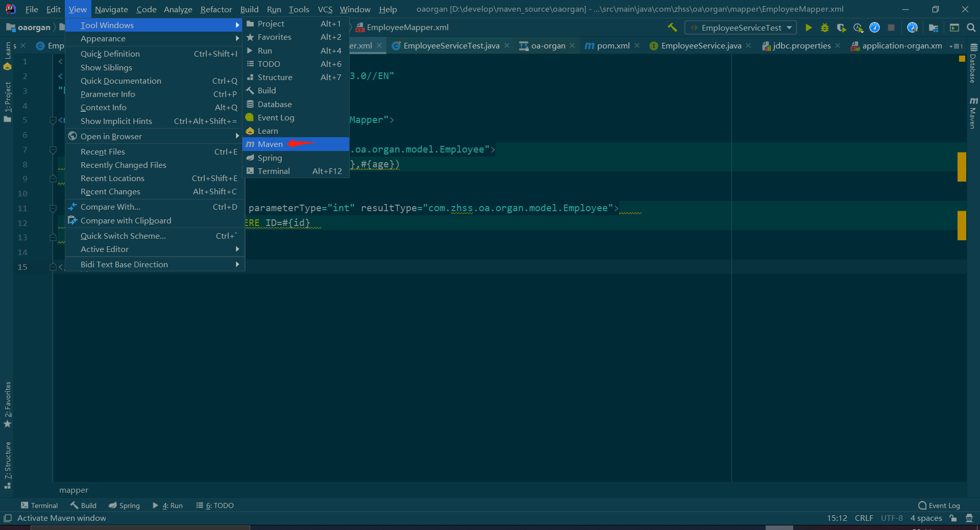The height and width of the screenshot is (530, 980).
Task: Open Event Log in bottom right
Action: [x=939, y=506]
